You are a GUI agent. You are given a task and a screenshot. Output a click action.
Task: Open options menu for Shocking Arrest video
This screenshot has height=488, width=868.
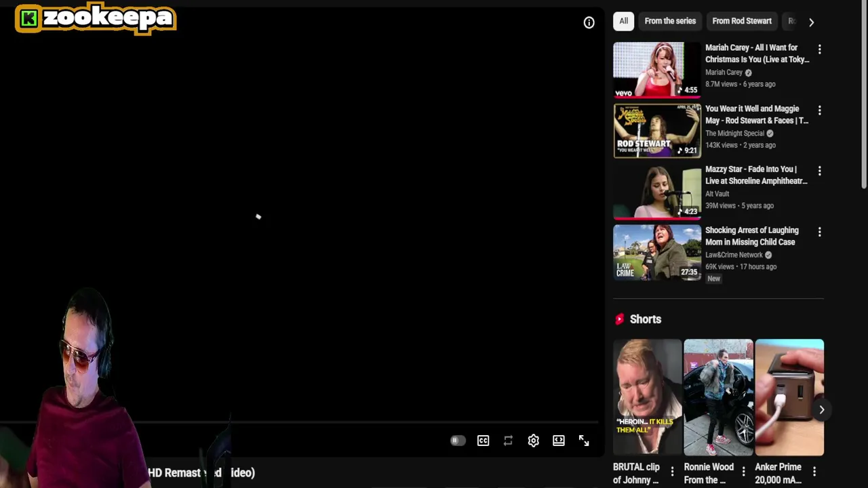tap(819, 232)
